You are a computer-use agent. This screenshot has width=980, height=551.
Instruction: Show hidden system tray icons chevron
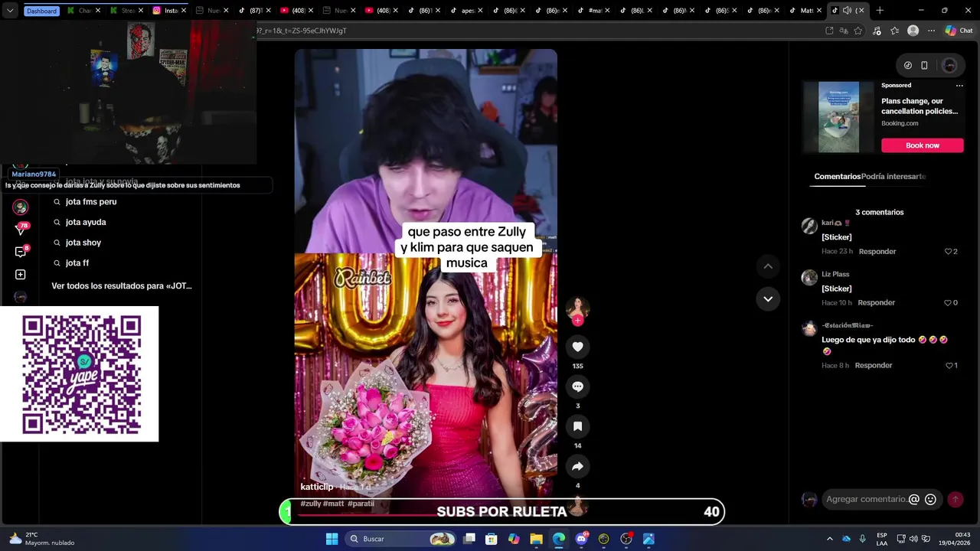[830, 539]
